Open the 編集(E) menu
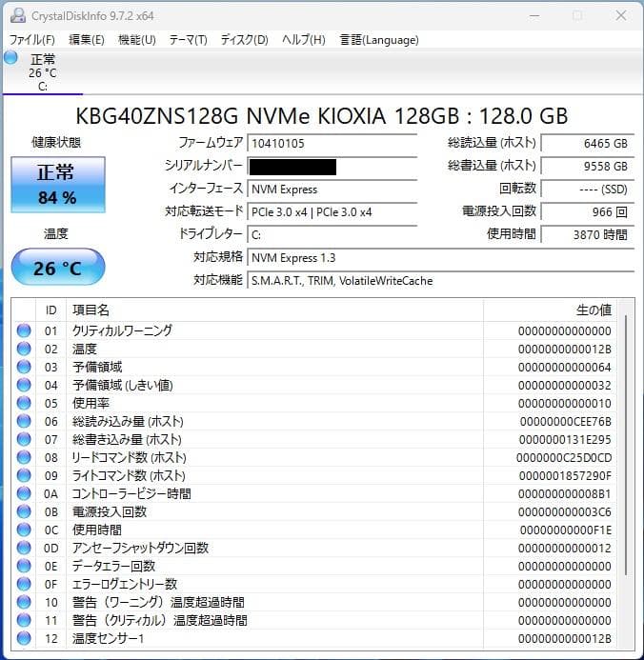Screen dimensions: 644x660 (87, 40)
